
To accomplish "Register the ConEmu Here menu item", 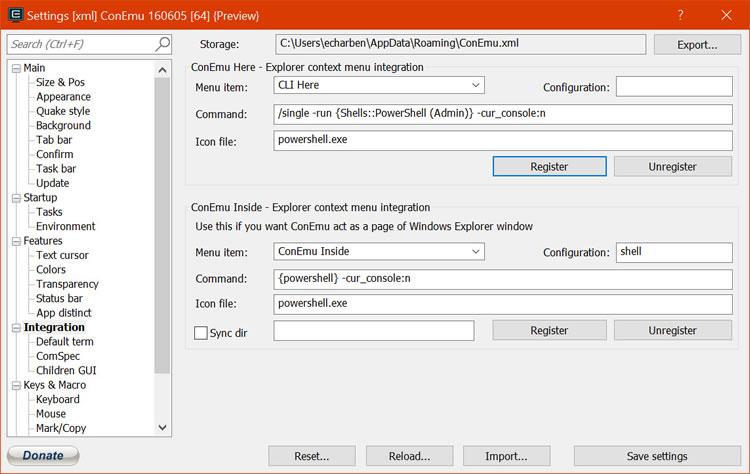I will 550,166.
